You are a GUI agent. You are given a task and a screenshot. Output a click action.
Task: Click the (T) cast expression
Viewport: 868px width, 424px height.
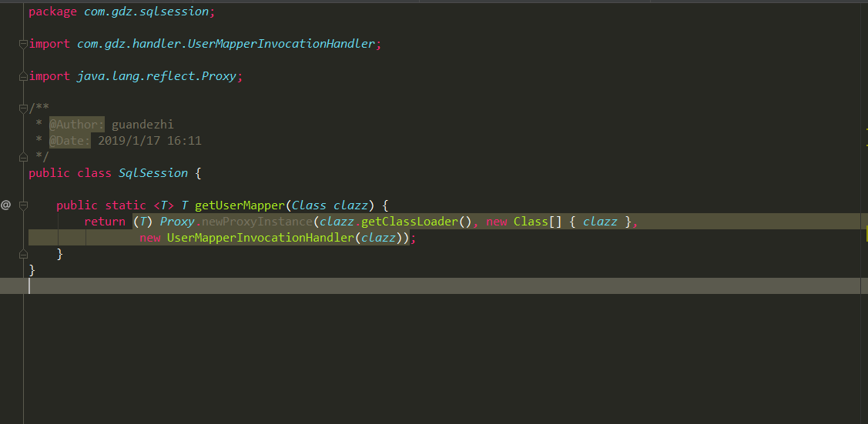(142, 222)
